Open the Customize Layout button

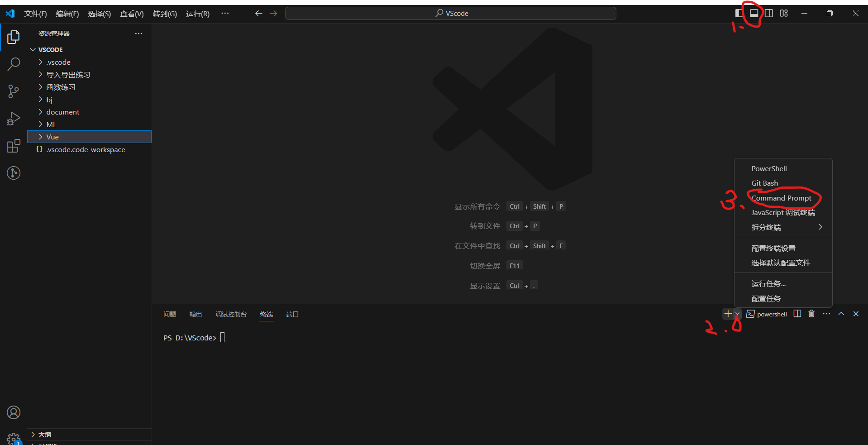784,13
